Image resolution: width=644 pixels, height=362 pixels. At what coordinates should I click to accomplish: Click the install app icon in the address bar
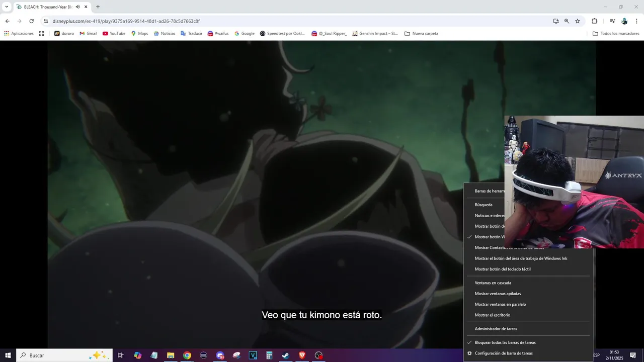coord(556,21)
